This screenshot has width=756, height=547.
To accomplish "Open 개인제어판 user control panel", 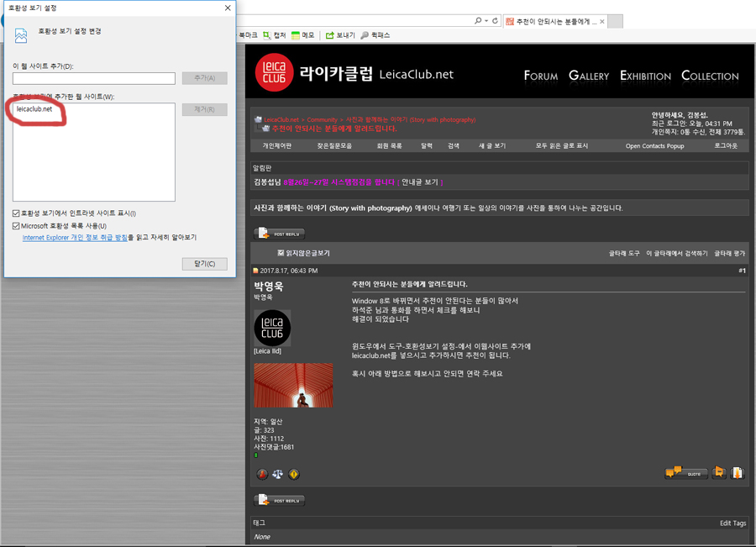I will point(276,145).
